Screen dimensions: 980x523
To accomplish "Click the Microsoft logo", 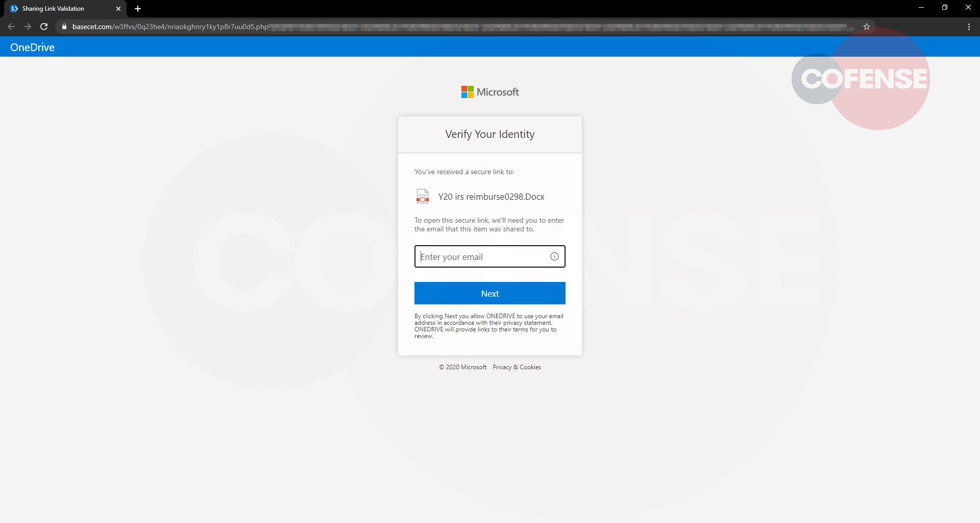I will (x=489, y=92).
